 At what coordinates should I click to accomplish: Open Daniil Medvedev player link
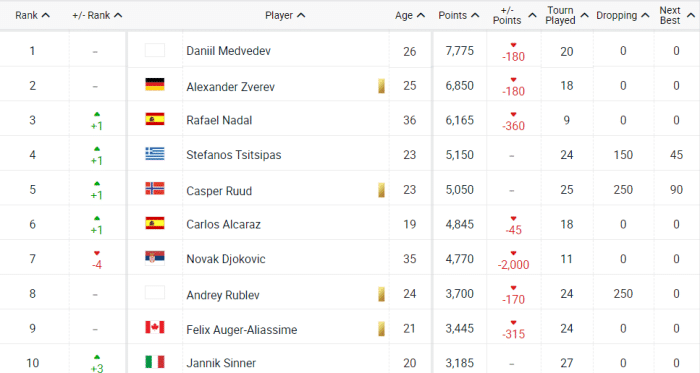tap(228, 51)
